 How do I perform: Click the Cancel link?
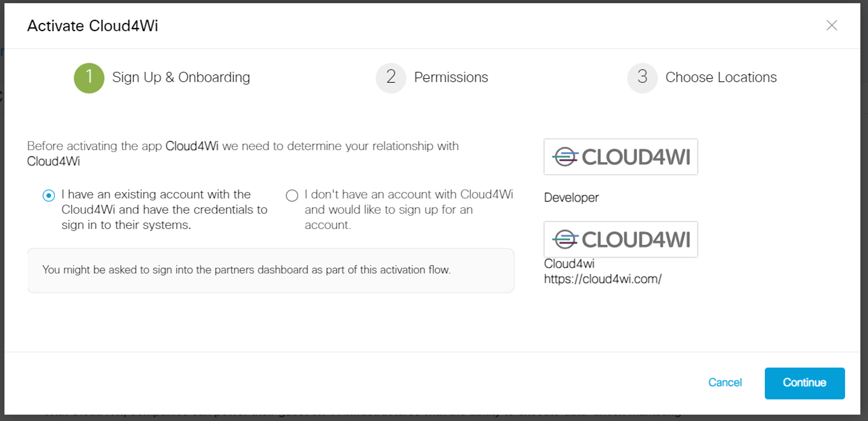coord(725,383)
